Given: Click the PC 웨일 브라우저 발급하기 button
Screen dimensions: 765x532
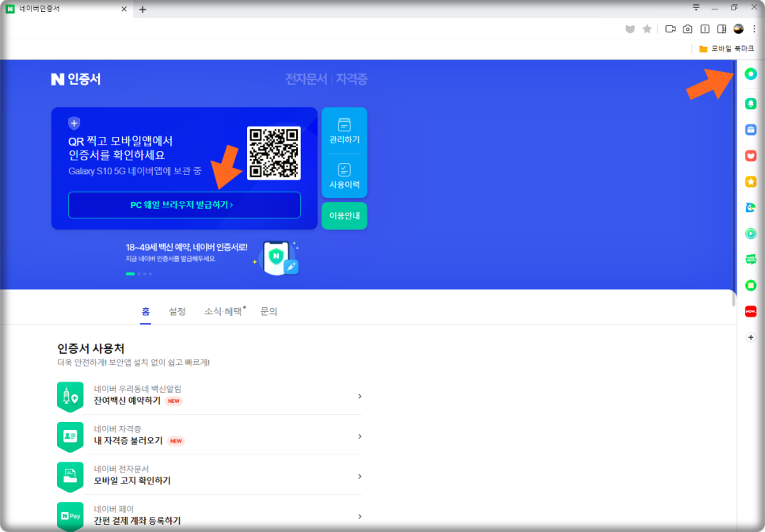Looking at the screenshot, I should pyautogui.click(x=184, y=205).
